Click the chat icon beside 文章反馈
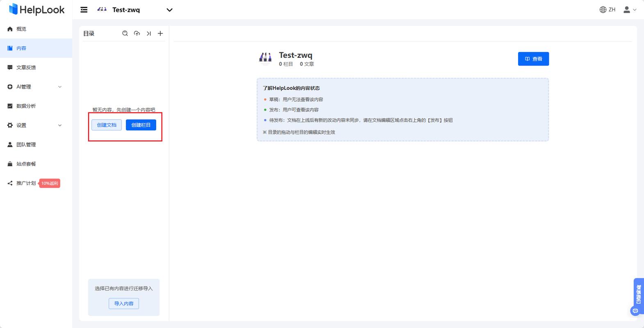 tap(10, 68)
